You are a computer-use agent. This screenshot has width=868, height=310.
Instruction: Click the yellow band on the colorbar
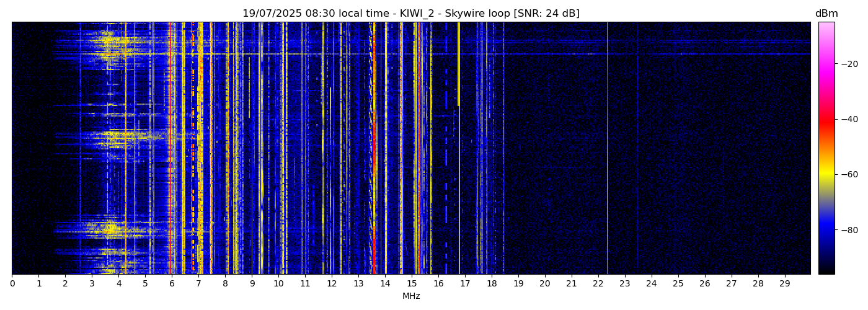click(x=826, y=175)
